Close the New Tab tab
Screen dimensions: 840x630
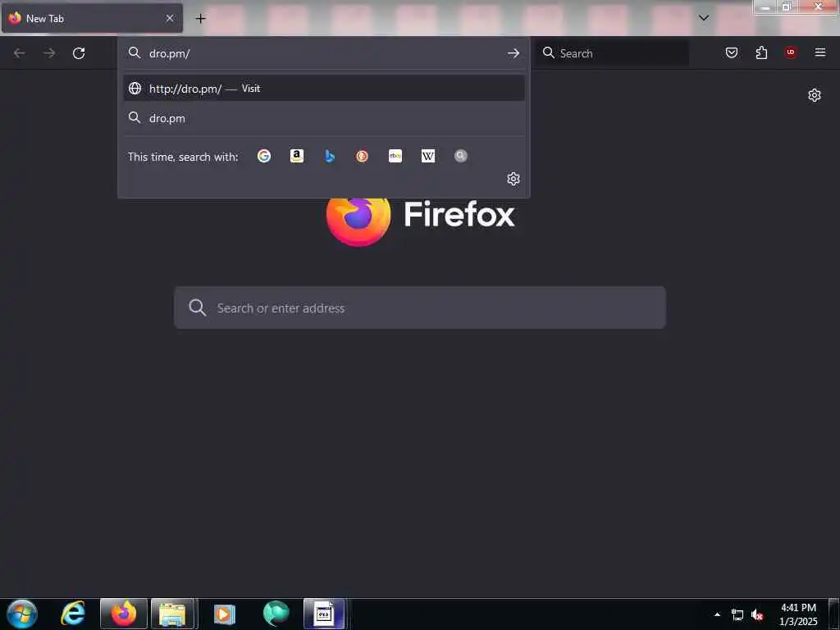[x=170, y=18]
